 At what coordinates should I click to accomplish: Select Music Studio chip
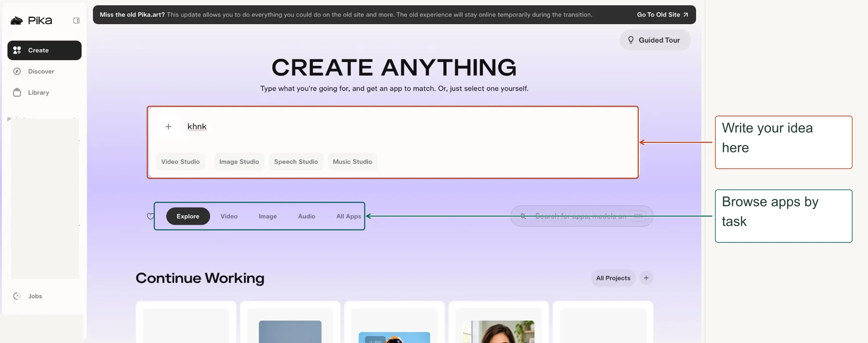(352, 162)
